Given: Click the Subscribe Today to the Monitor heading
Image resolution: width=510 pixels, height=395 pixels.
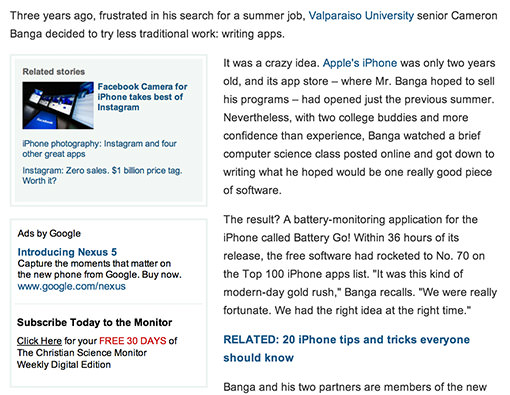Looking at the screenshot, I should [94, 322].
